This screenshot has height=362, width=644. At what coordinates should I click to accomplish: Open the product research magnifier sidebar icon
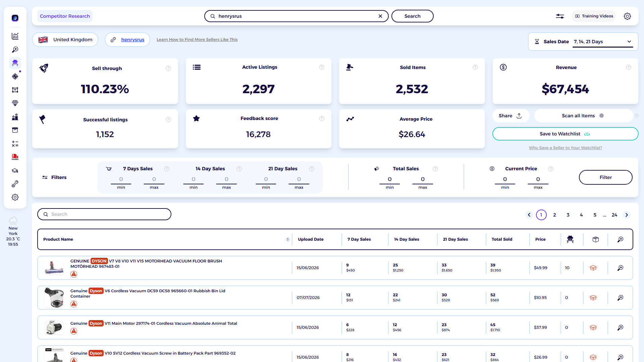tap(15, 50)
